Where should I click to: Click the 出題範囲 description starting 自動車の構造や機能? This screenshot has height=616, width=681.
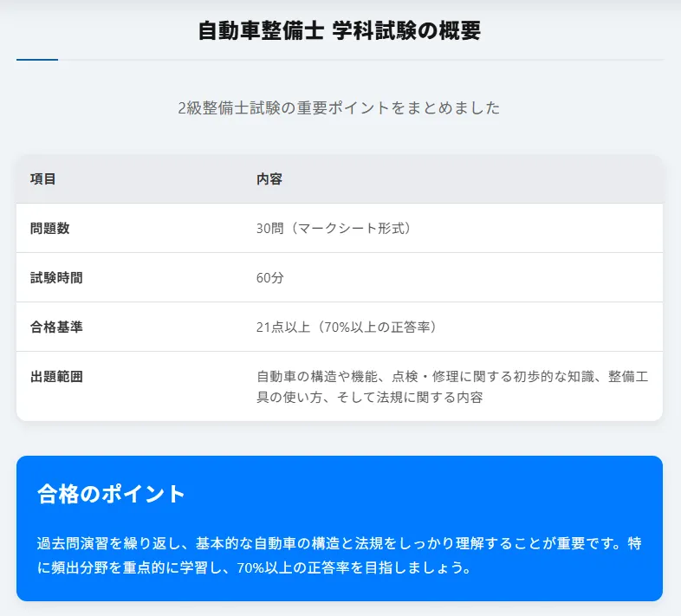point(452,386)
